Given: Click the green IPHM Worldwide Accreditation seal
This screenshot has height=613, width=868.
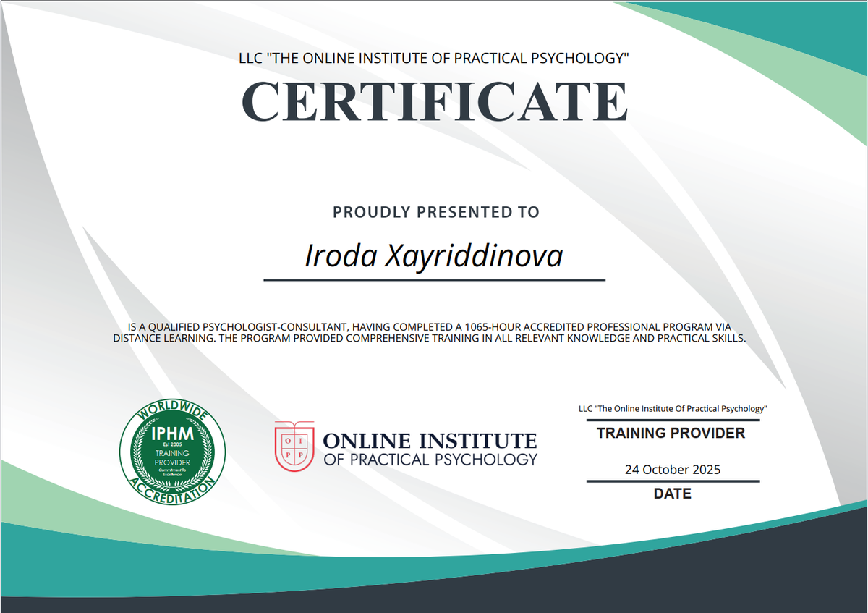Looking at the screenshot, I should (x=172, y=451).
